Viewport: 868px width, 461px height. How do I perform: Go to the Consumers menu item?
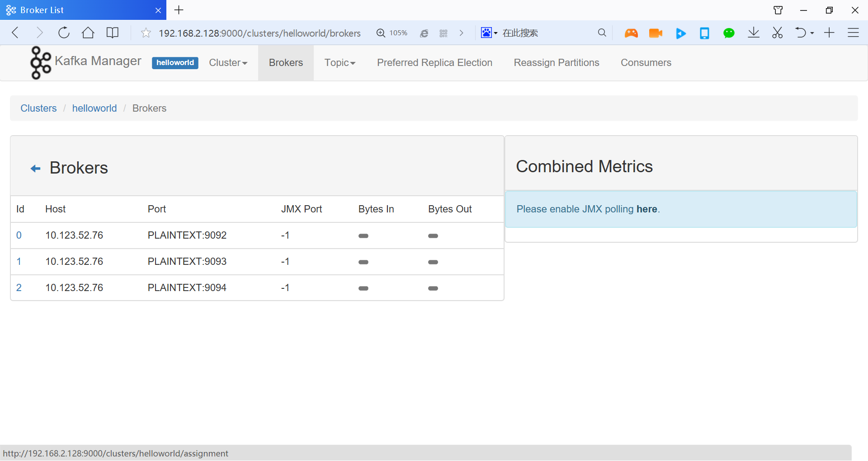[646, 63]
